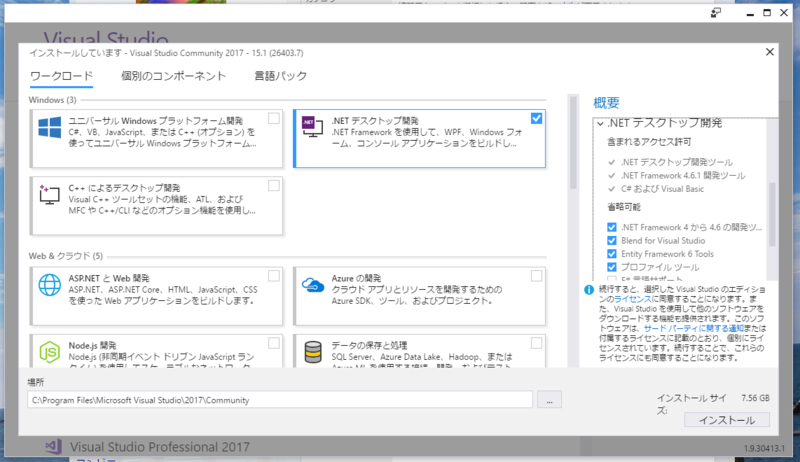
Task: Click the summary panel vertical scrollbar
Action: click(772, 214)
